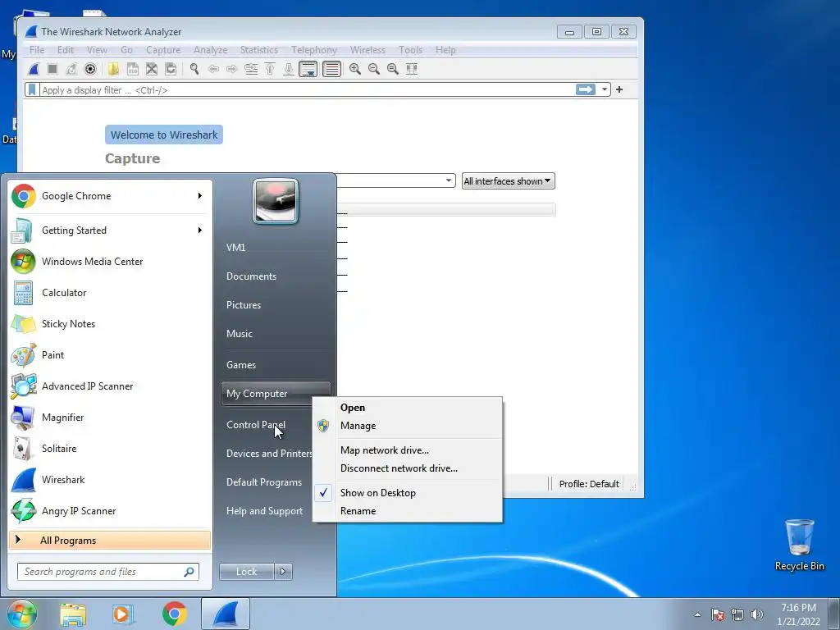Image resolution: width=840 pixels, height=630 pixels.
Task: Jump to last packet icon
Action: coord(289,69)
